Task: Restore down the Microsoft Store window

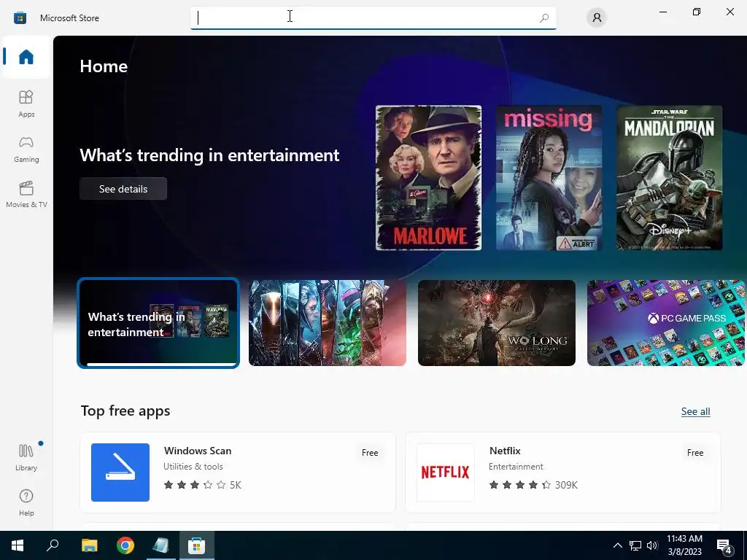Action: tap(697, 12)
